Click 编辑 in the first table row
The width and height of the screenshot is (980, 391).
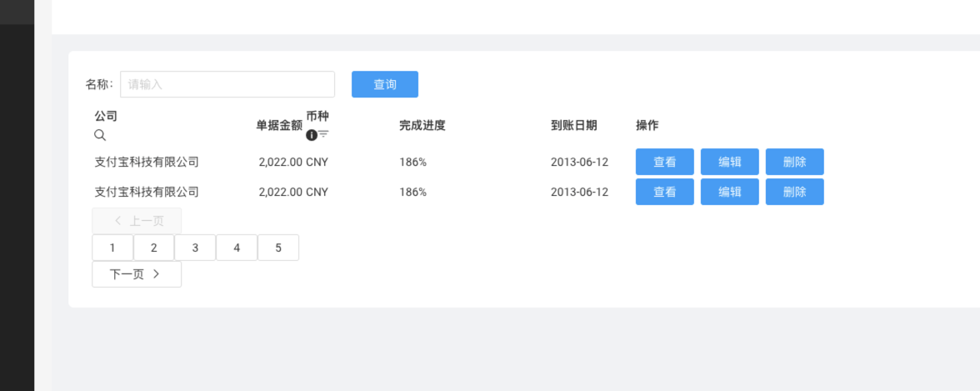click(x=730, y=162)
